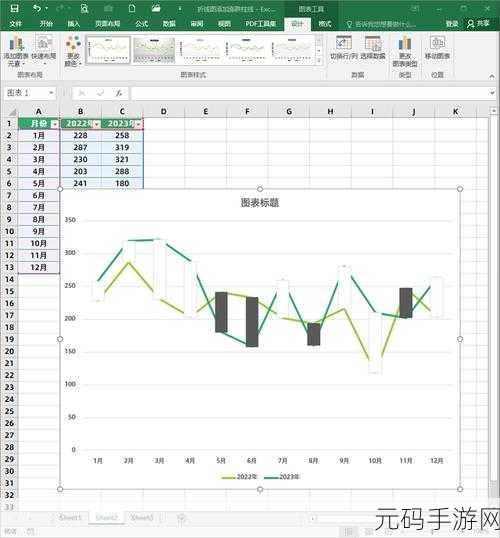
Task: Click cell C4 with value 321
Action: point(122,160)
